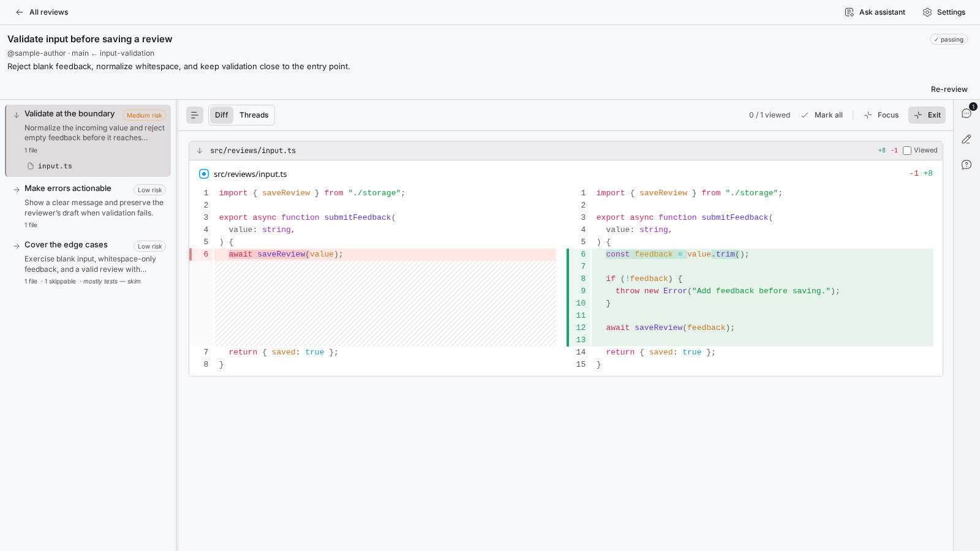Open Settings gear icon
The height and width of the screenshot is (551, 980).
(x=927, y=12)
